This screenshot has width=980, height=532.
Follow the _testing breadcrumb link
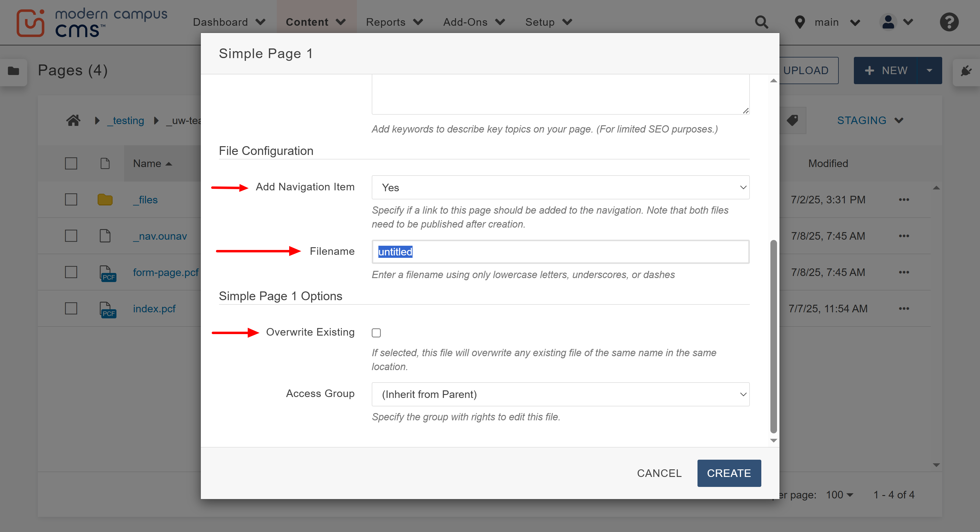click(x=126, y=120)
